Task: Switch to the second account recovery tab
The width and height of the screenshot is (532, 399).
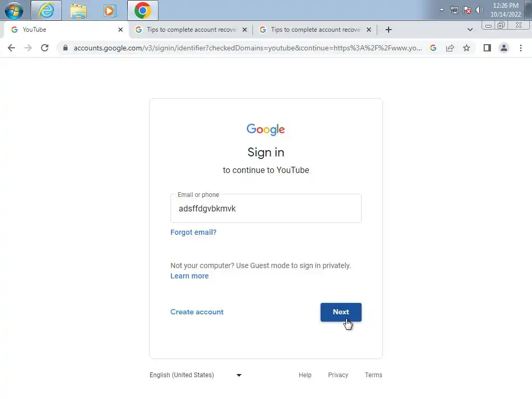Action: [191, 30]
